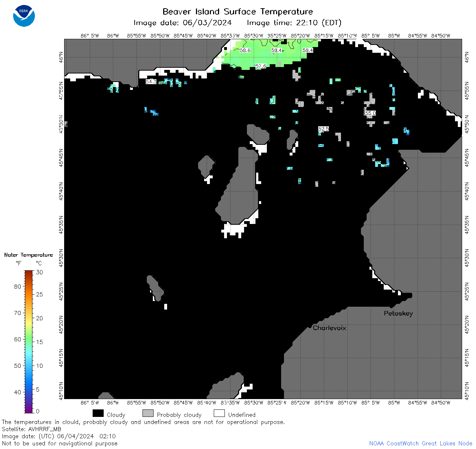Click 'Satellite: AVHRRF_MB' text
Viewport: 476px width, 449px height.
(31, 429)
